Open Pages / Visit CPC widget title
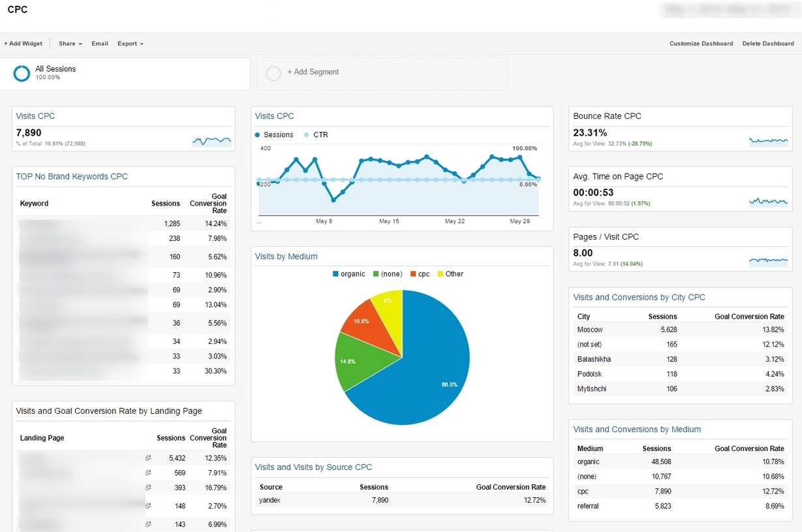802x532 pixels. [606, 237]
